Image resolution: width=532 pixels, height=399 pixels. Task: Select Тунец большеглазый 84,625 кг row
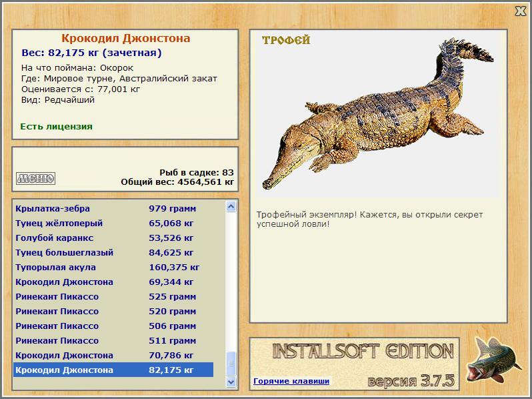point(113,253)
